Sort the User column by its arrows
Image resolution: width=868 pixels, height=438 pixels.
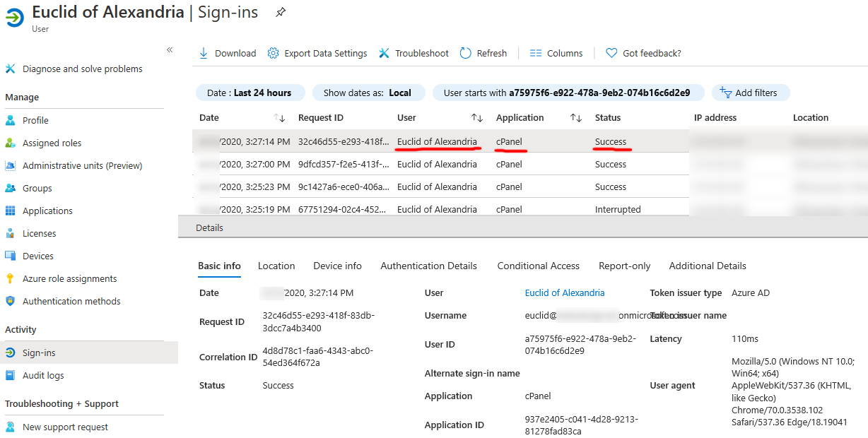coord(476,117)
